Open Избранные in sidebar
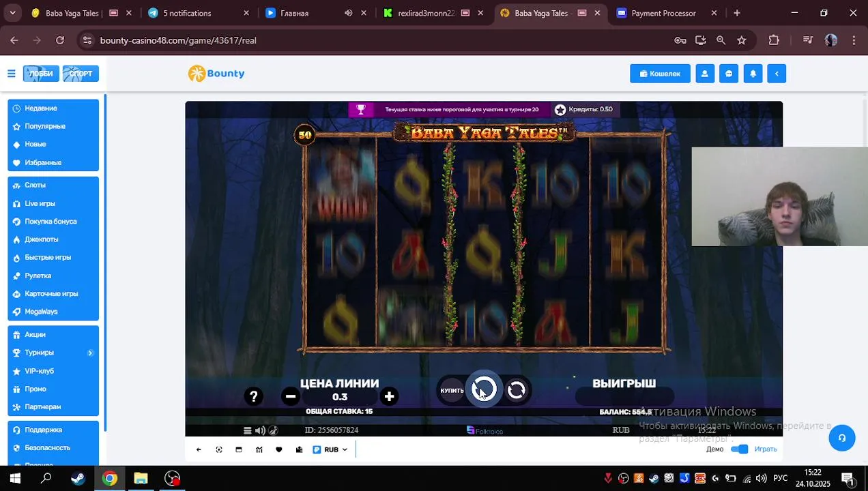Image resolution: width=868 pixels, height=491 pixels. click(53, 162)
